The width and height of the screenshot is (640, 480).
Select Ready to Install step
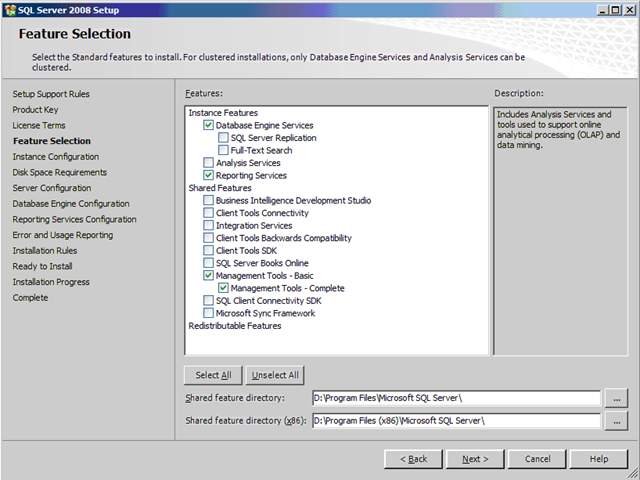(42, 266)
